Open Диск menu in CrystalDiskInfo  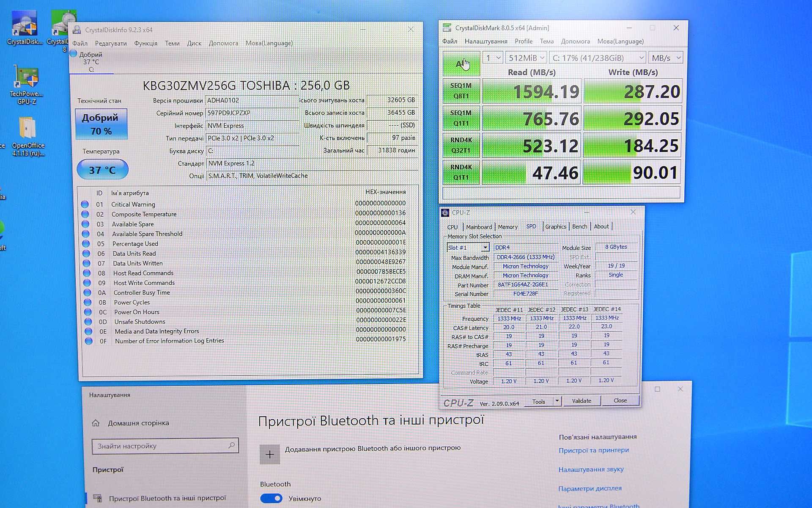point(194,43)
